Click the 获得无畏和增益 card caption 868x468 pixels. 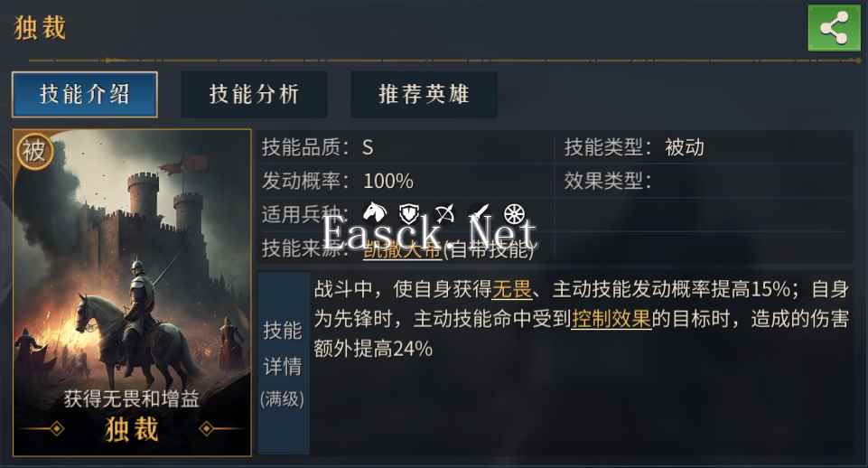click(x=131, y=398)
